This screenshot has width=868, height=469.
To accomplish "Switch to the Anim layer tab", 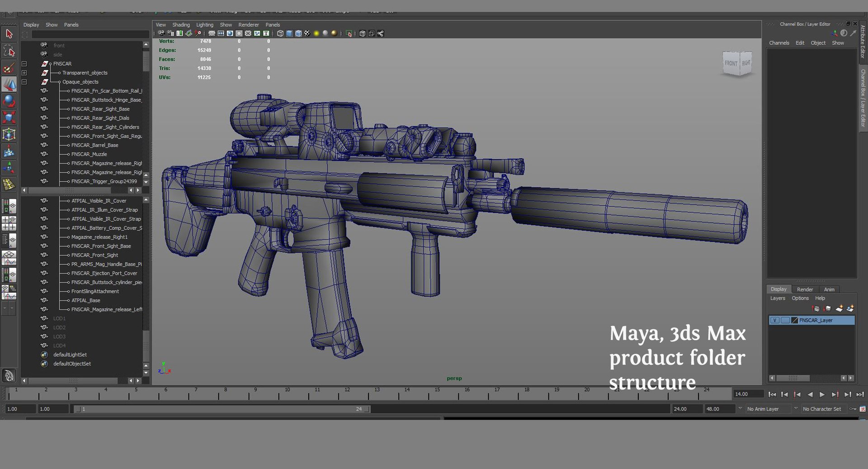I will [x=829, y=290].
